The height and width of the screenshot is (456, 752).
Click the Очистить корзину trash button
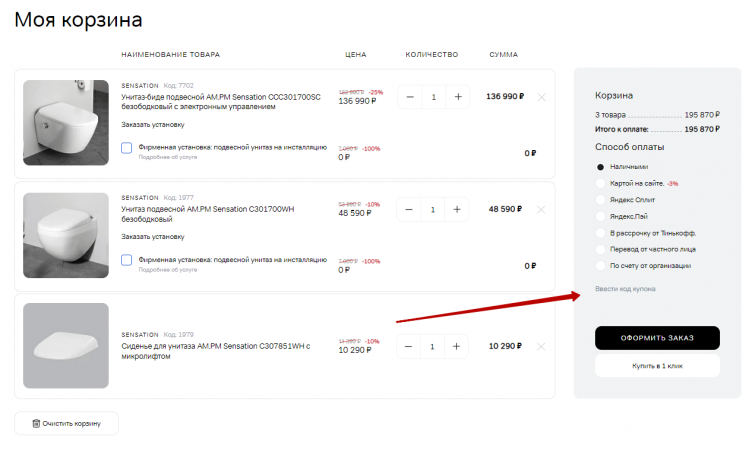[66, 424]
